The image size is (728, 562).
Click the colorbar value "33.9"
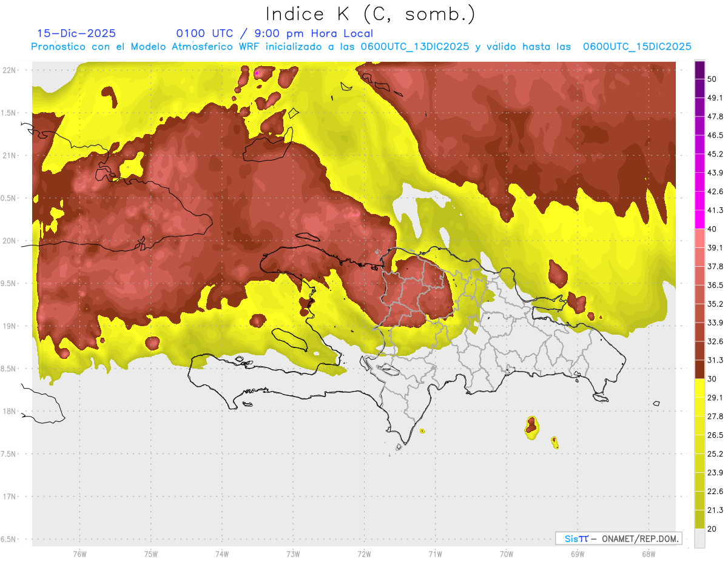point(715,323)
